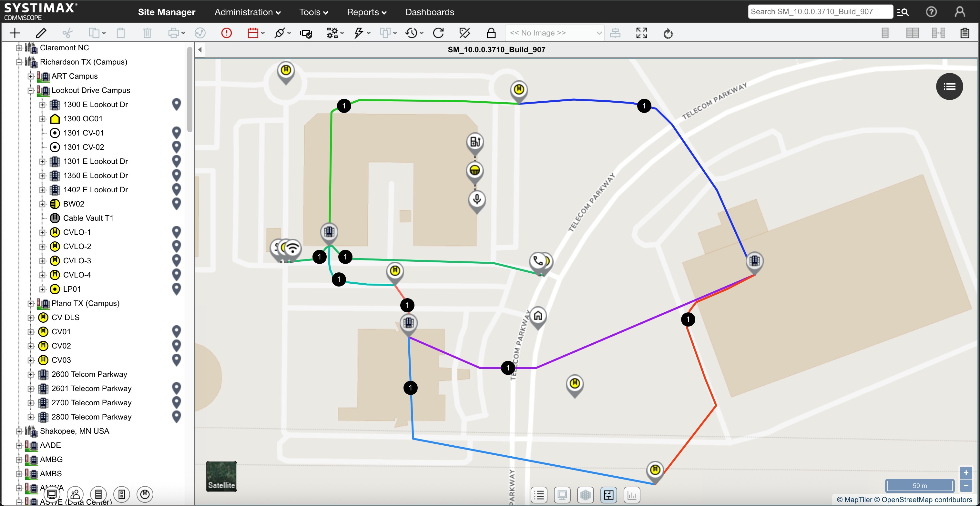Click the Lock icon in toolbar
This screenshot has width=980, height=506.
[x=491, y=33]
